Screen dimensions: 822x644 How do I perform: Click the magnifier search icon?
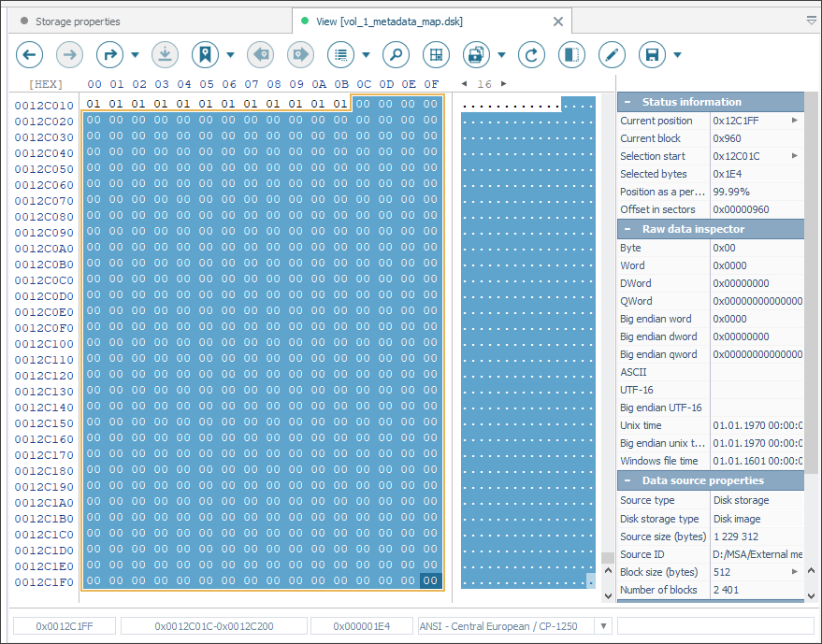(x=396, y=54)
